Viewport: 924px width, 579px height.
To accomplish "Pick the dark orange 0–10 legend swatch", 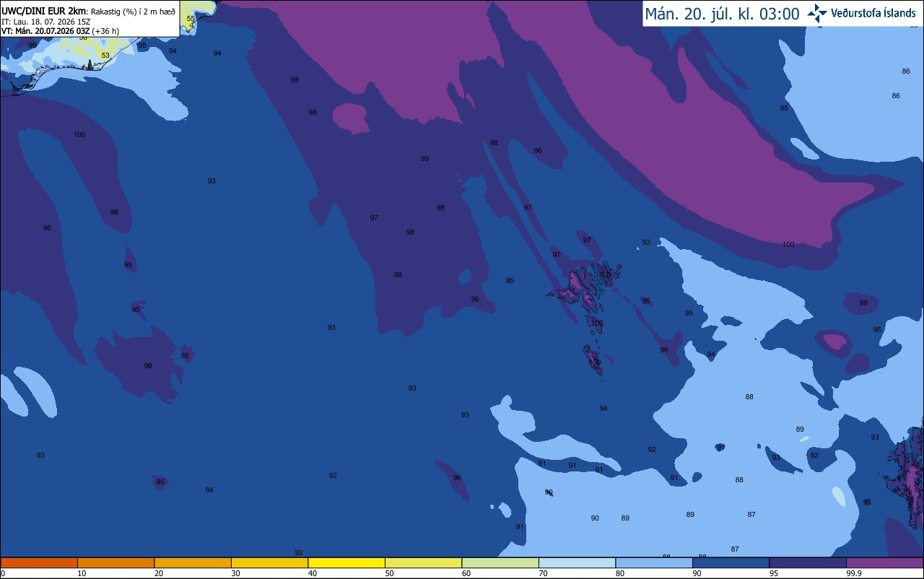I will pyautogui.click(x=39, y=562).
